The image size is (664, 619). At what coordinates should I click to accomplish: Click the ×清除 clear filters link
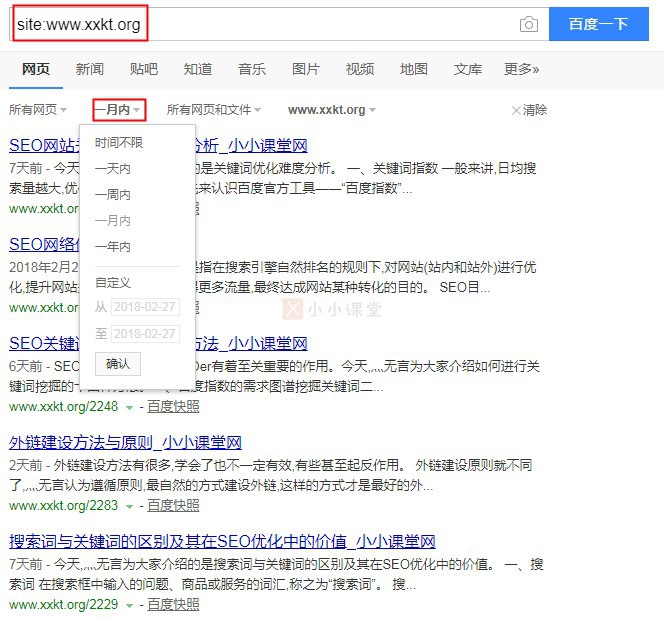click(529, 110)
